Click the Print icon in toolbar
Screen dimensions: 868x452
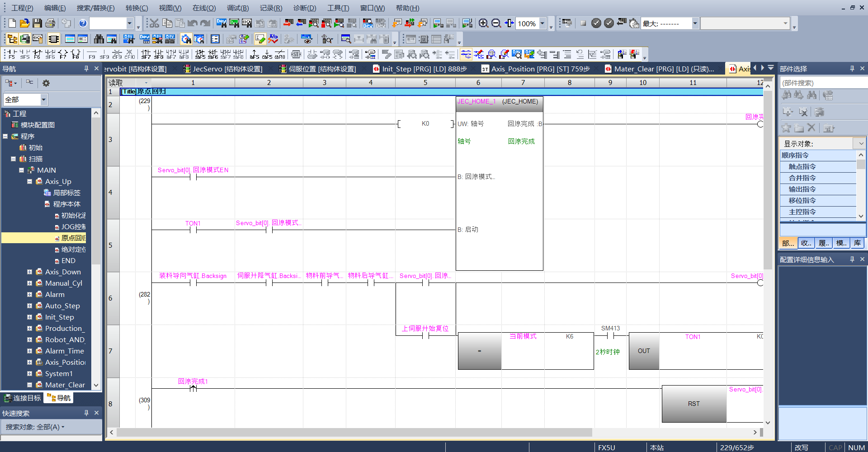(50, 24)
